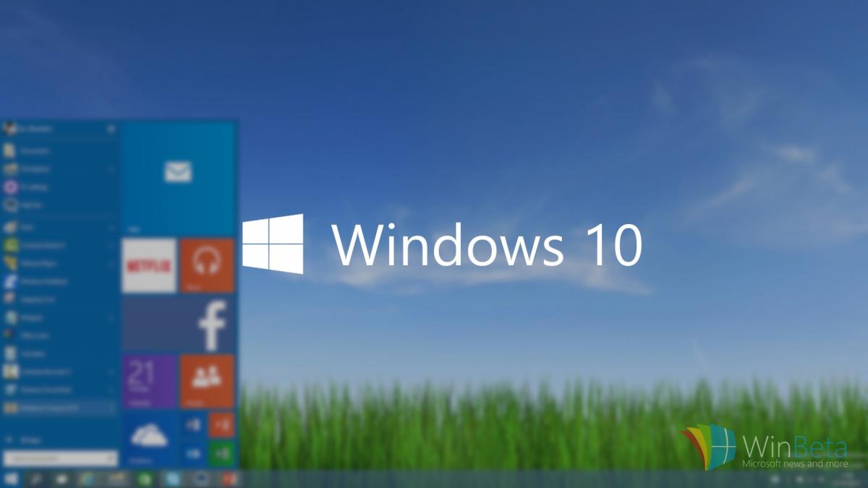This screenshot has height=488, width=868.
Task: Open OneDrive from the cloud tile
Action: pyautogui.click(x=149, y=437)
